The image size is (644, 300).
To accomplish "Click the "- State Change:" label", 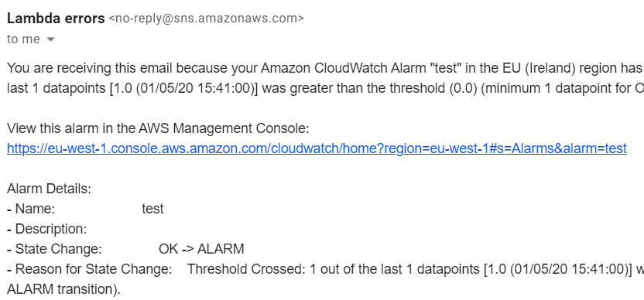I will (x=54, y=249).
